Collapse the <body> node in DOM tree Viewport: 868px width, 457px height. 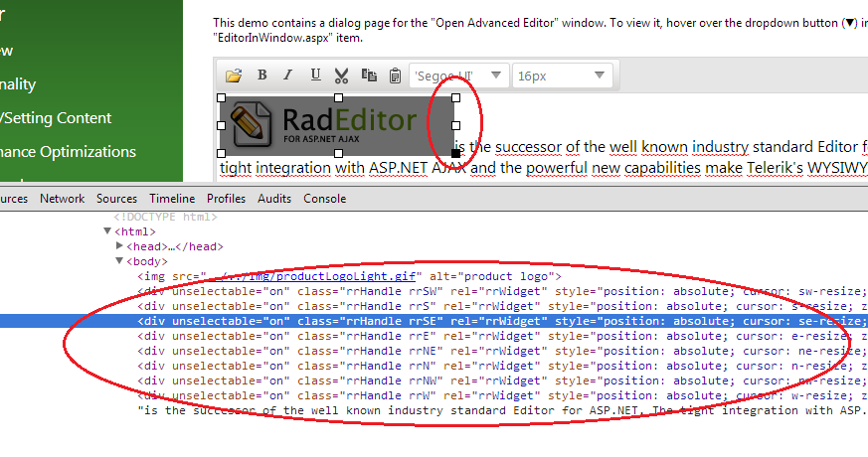point(119,260)
